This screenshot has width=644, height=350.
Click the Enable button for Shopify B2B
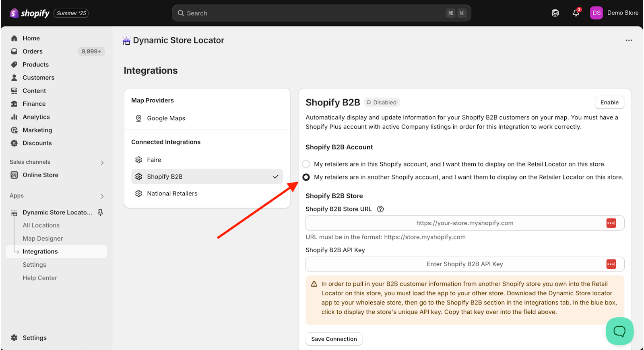(x=609, y=102)
